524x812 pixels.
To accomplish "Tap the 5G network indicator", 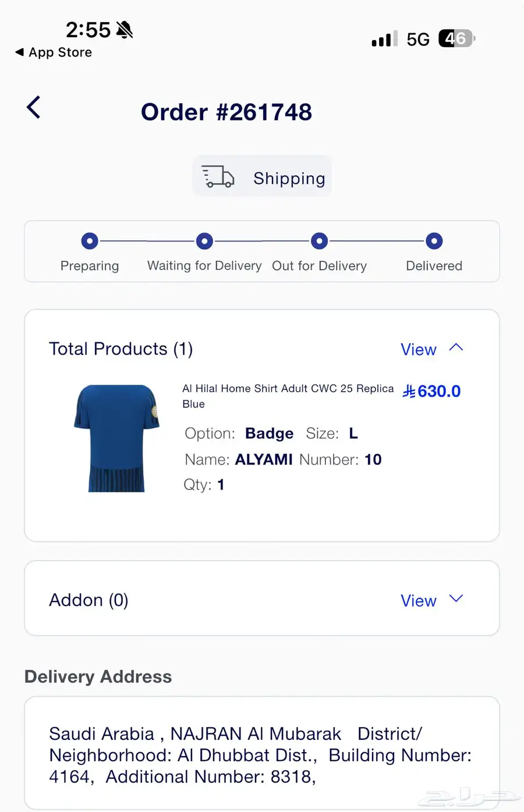I will click(418, 39).
